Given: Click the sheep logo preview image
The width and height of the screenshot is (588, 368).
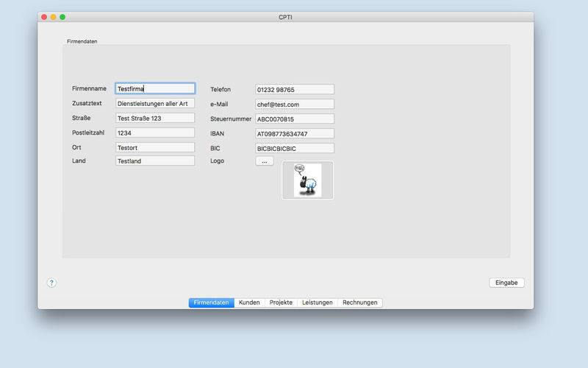Looking at the screenshot, I should click(x=307, y=180).
